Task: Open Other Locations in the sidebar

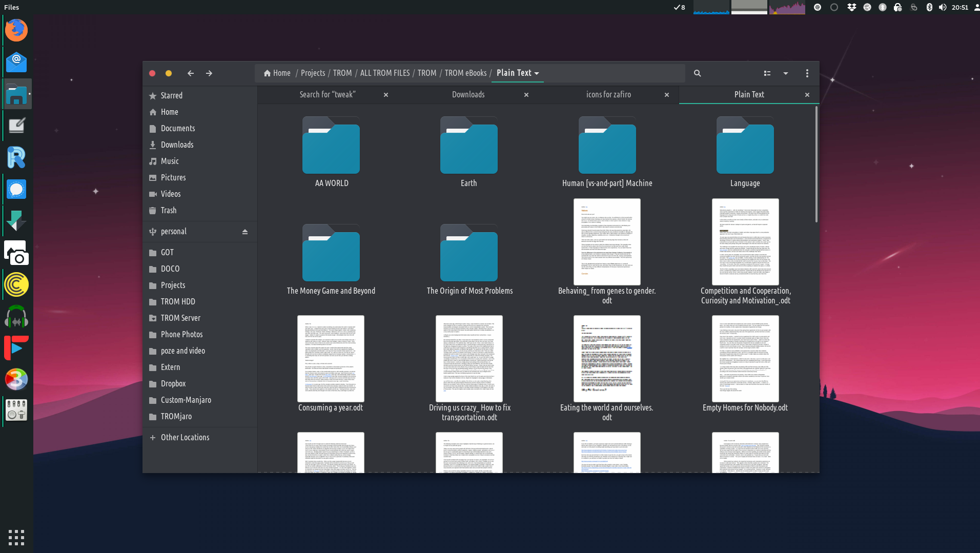Action: coord(185,437)
